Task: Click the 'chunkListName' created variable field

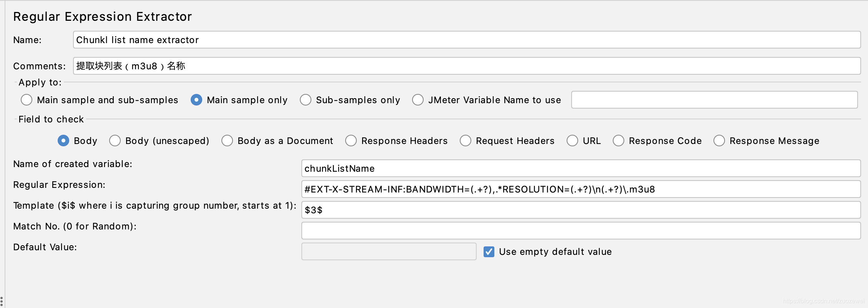Action: pos(581,168)
